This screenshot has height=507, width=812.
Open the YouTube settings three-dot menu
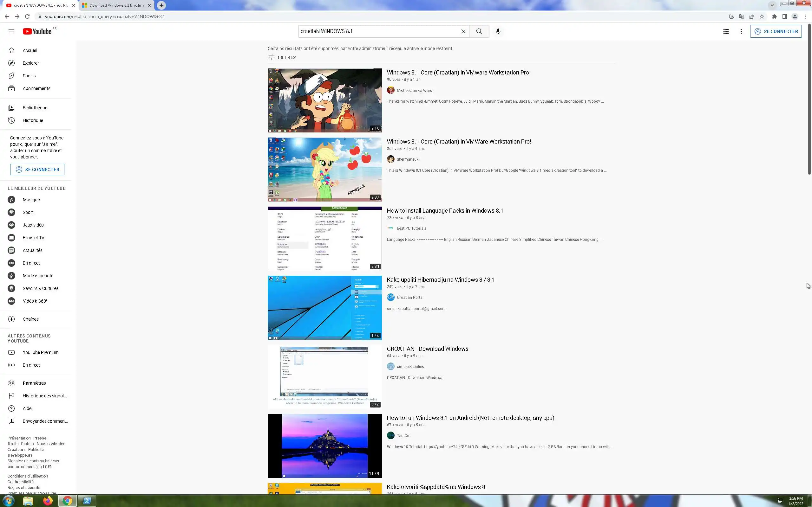coord(741,31)
